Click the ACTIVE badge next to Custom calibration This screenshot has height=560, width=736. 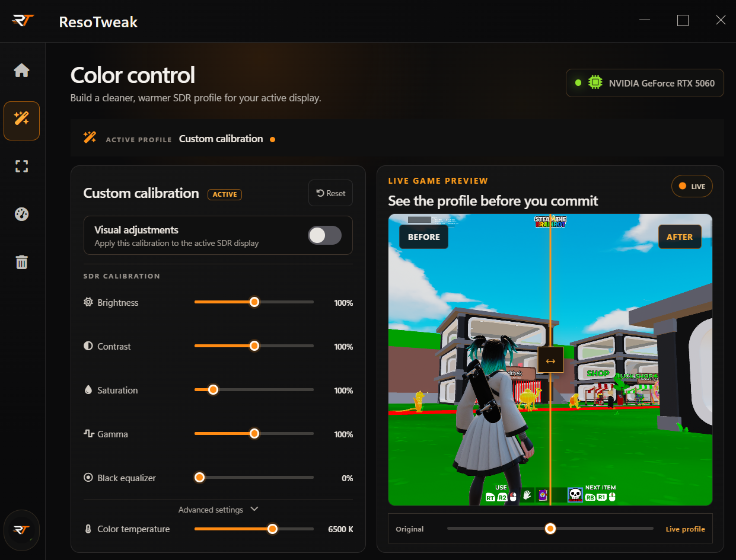click(225, 194)
